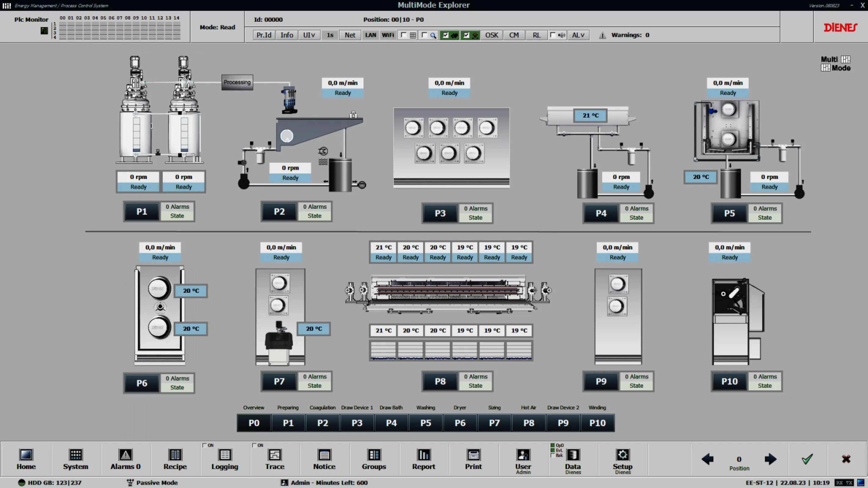Open Alarms 0 overview
This screenshot has height=488, width=868.
click(x=125, y=460)
